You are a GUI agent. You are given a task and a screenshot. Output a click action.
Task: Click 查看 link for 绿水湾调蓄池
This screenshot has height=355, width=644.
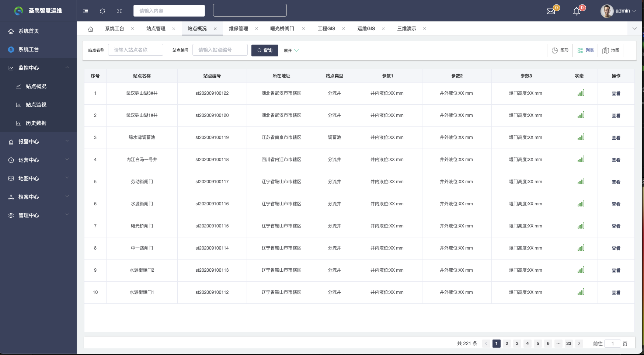click(616, 138)
